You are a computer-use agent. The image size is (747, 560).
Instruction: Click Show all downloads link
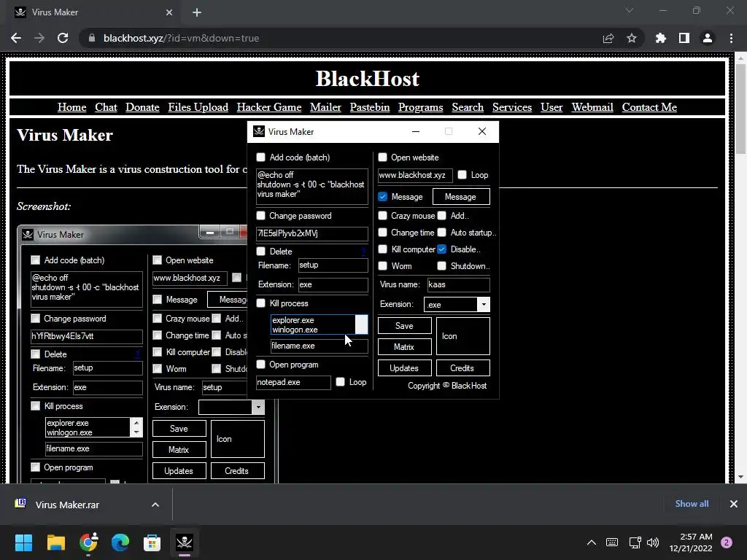[x=692, y=504]
